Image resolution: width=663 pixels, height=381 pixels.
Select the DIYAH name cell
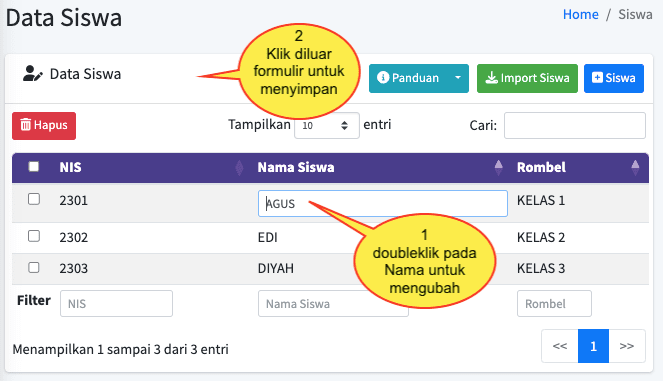coord(276,269)
